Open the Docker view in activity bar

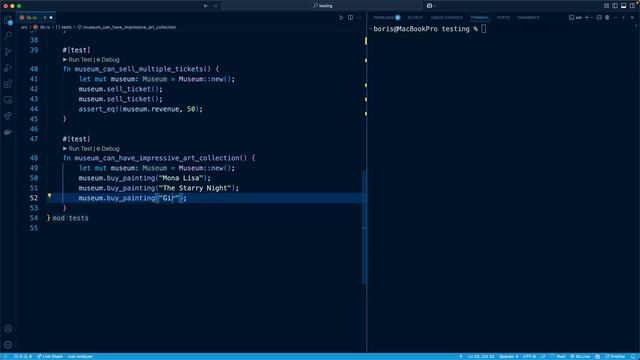8,132
